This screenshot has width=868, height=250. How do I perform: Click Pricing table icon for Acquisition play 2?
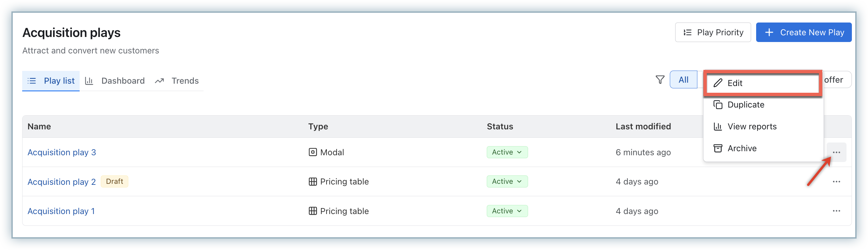coord(312,181)
